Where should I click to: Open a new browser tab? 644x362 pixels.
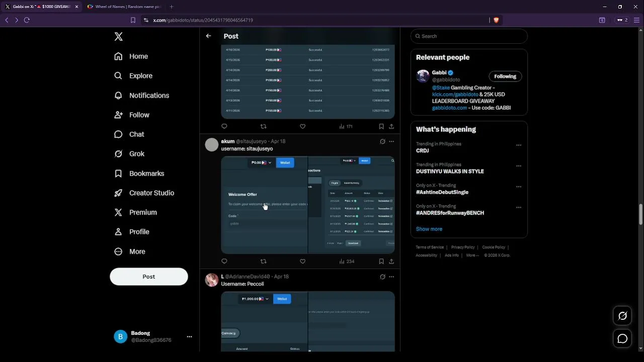coord(172,7)
